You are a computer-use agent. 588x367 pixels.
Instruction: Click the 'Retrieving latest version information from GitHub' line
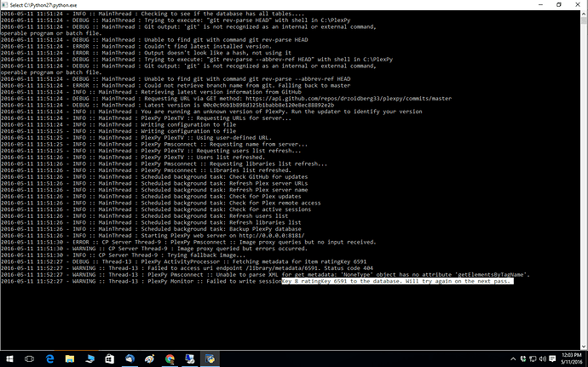[x=151, y=92]
